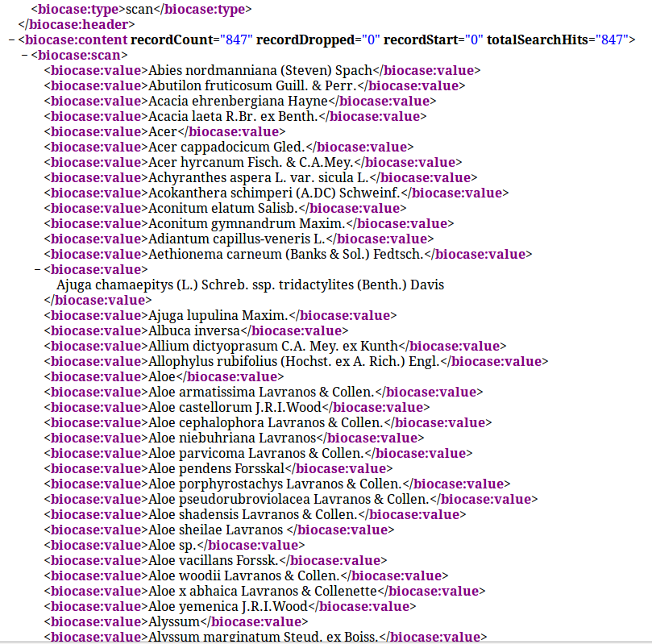Click Aloe shadensis Lavranos & Collen. entry
652x644 pixels.
pyautogui.click(x=255, y=515)
